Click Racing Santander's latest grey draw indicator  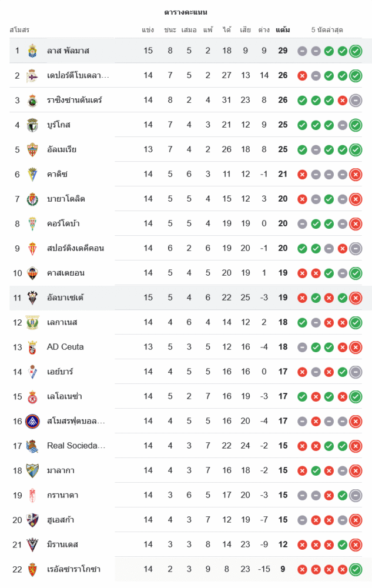click(356, 101)
